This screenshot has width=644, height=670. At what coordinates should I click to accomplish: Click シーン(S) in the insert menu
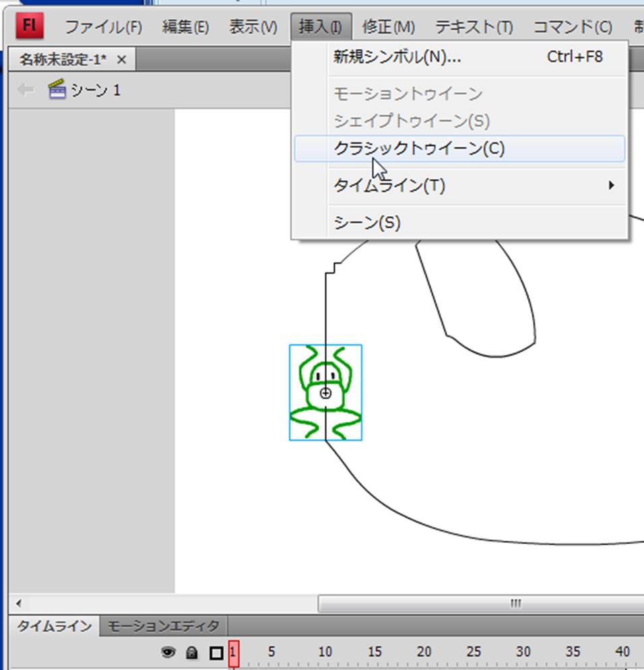coord(367,222)
